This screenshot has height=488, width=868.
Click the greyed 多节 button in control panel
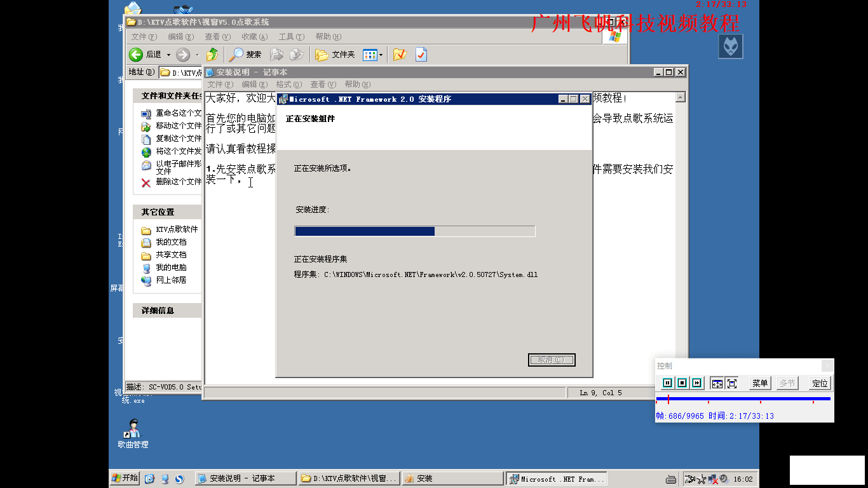point(787,383)
